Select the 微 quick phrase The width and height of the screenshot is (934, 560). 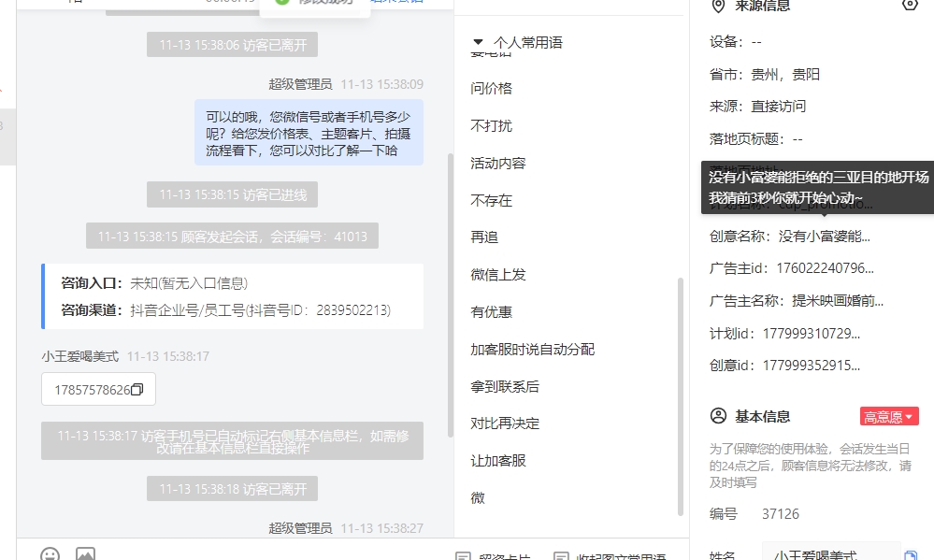pos(478,498)
